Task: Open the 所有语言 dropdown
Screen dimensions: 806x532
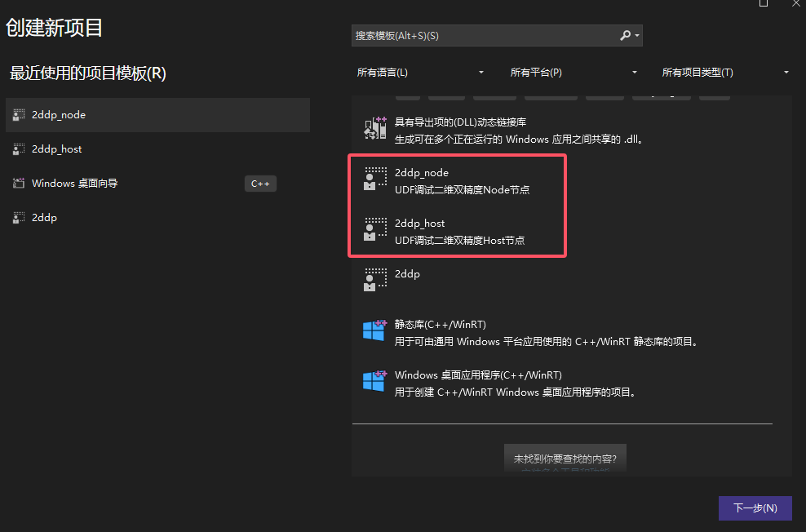Action: (x=420, y=72)
